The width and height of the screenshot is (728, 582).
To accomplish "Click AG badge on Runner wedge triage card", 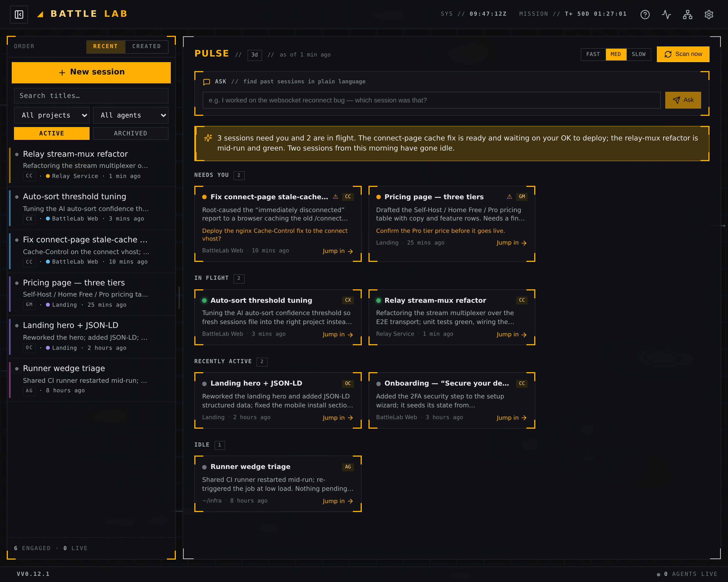I will [x=348, y=467].
